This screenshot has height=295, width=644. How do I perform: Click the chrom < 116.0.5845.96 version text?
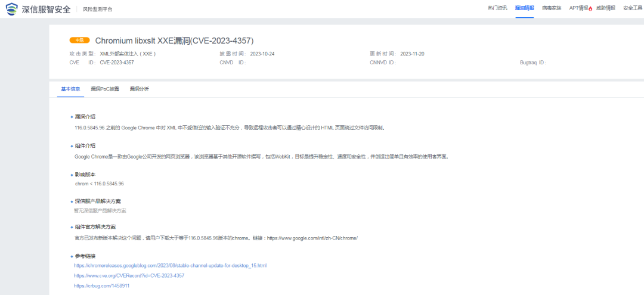point(100,184)
